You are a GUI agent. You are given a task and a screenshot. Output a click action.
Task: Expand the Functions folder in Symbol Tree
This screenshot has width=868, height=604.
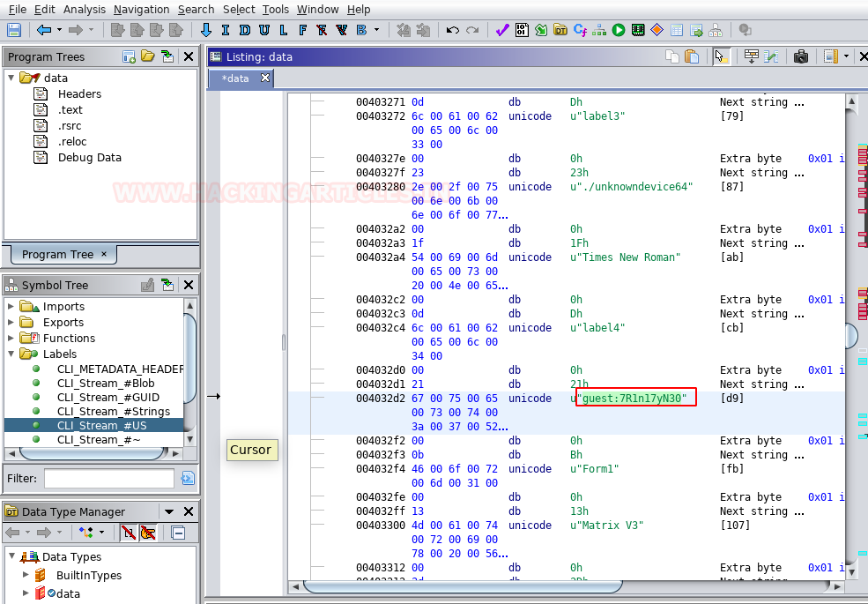coord(11,338)
